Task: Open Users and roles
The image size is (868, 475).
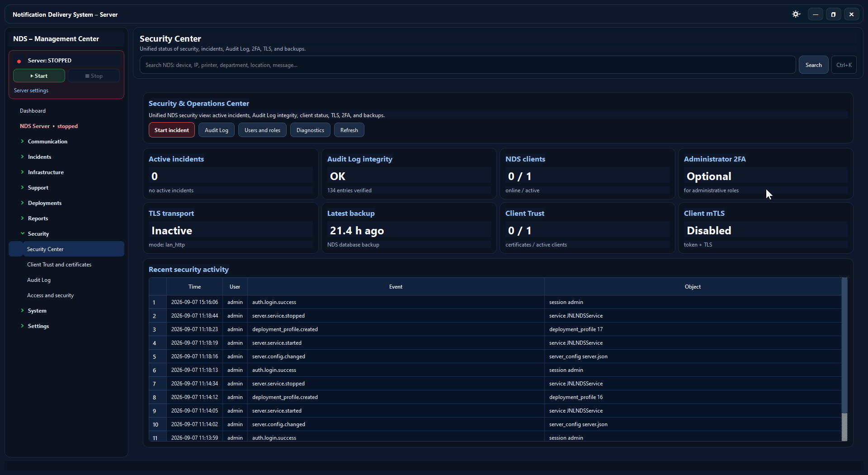Action: point(262,130)
